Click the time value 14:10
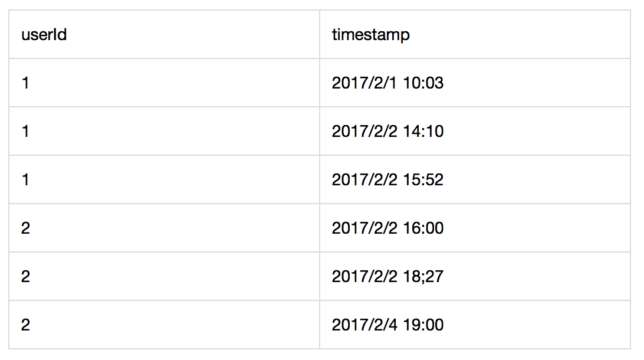 point(423,132)
